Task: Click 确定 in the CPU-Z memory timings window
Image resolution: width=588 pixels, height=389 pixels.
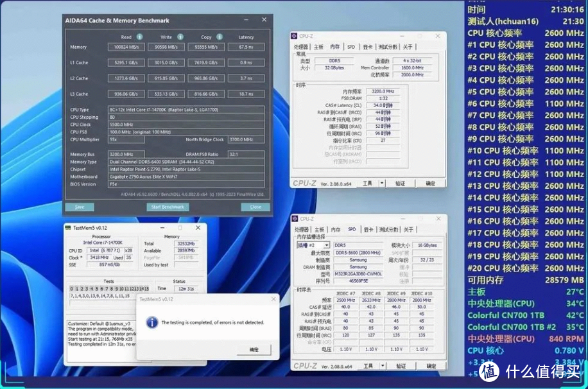Action: (431, 184)
